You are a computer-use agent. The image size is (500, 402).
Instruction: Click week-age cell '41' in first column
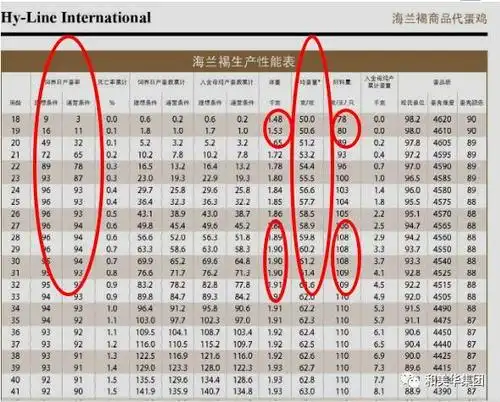[x=15, y=391]
